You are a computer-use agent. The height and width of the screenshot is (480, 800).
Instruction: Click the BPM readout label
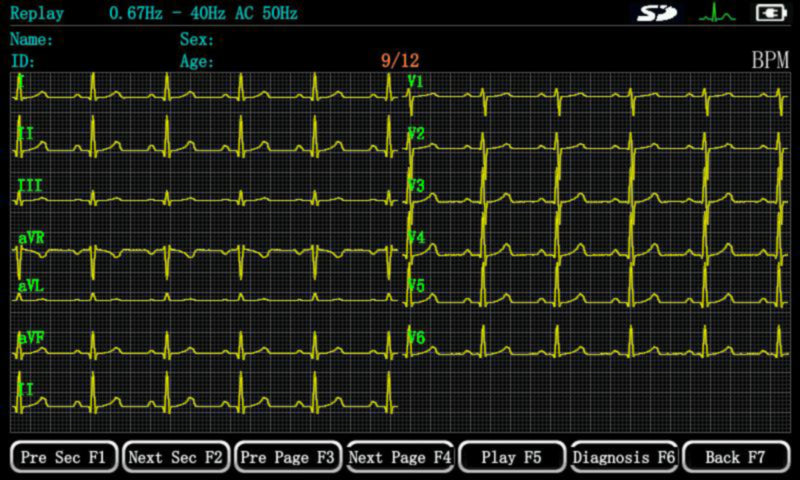click(770, 60)
